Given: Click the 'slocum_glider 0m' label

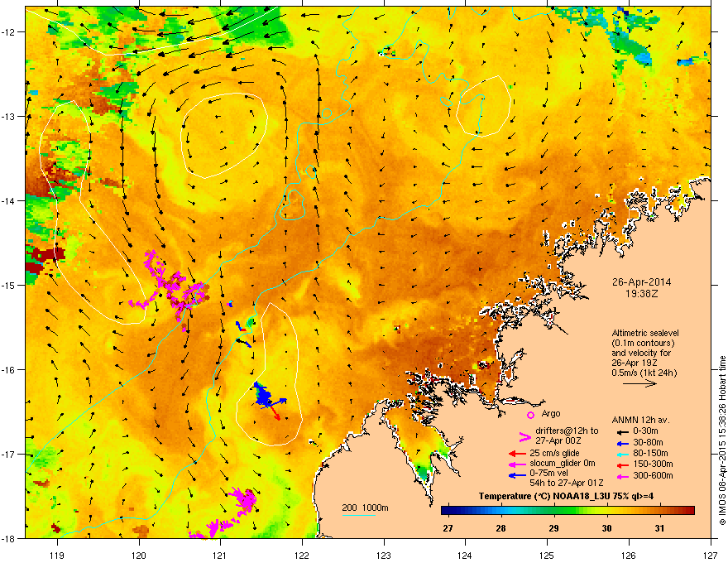Looking at the screenshot, I should pos(563,464).
